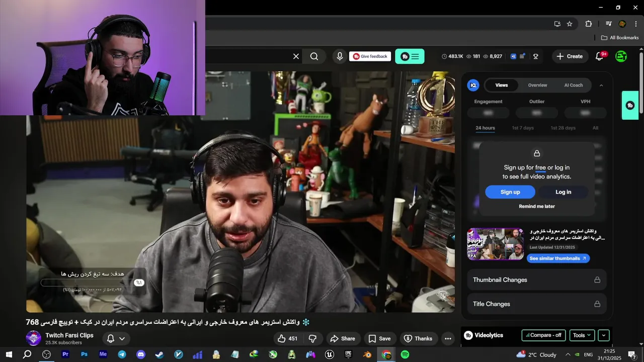Viewport: 644px width, 362px height.
Task: Open Telegram from taskbar
Action: point(122,354)
